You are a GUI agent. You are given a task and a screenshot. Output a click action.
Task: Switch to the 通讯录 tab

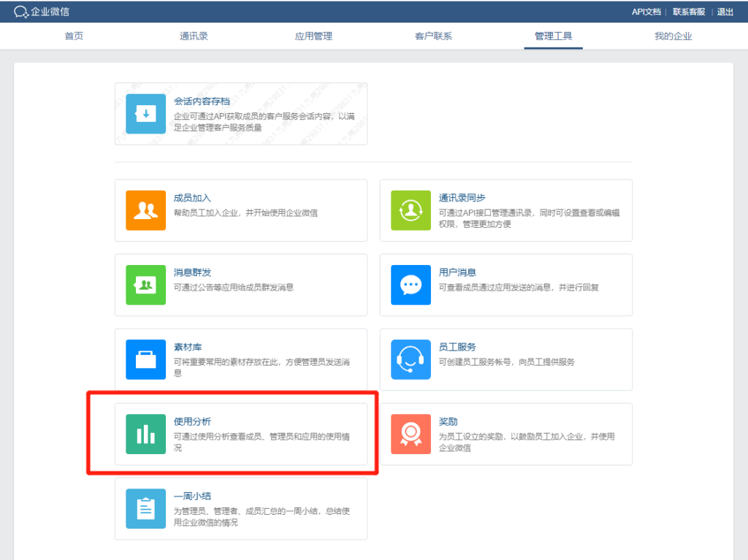point(194,36)
